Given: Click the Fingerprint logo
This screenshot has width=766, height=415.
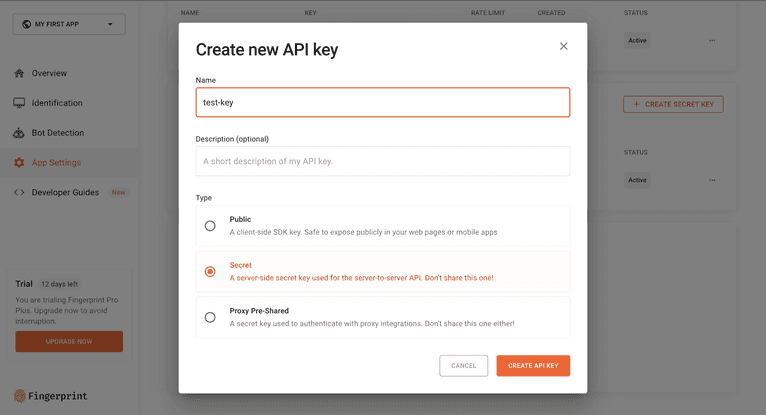Looking at the screenshot, I should tap(51, 396).
